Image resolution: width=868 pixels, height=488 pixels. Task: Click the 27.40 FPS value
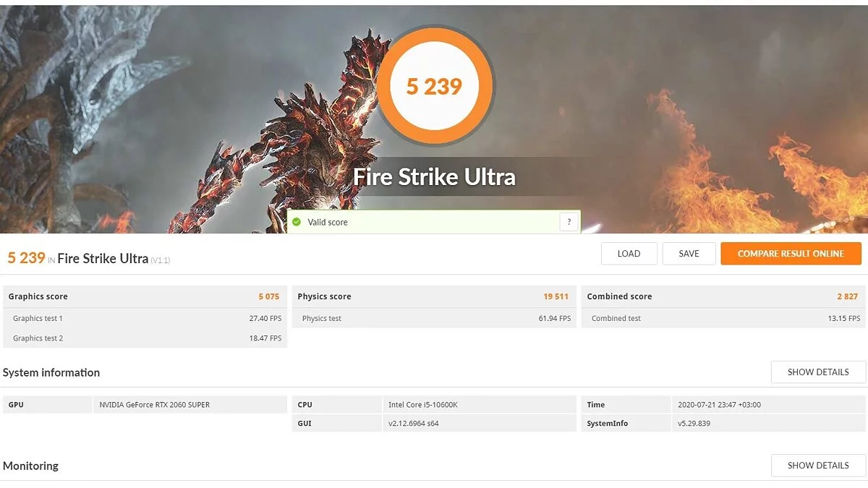tap(265, 318)
